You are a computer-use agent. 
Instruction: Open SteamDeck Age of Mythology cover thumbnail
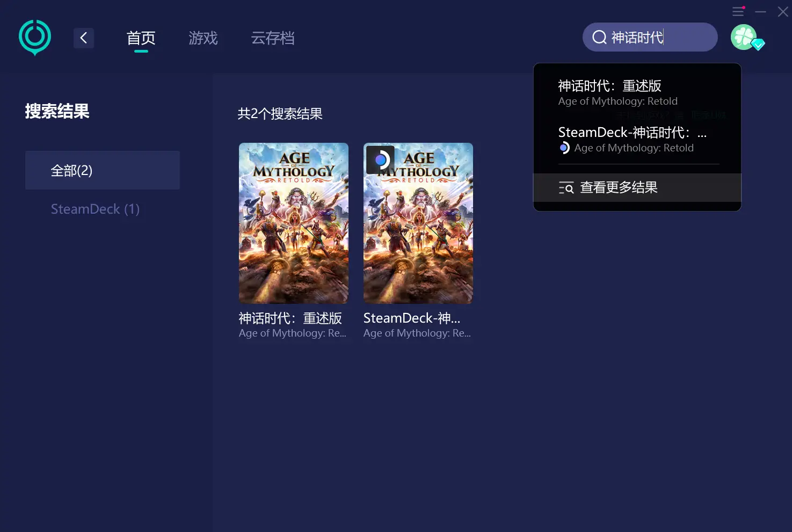(x=418, y=223)
